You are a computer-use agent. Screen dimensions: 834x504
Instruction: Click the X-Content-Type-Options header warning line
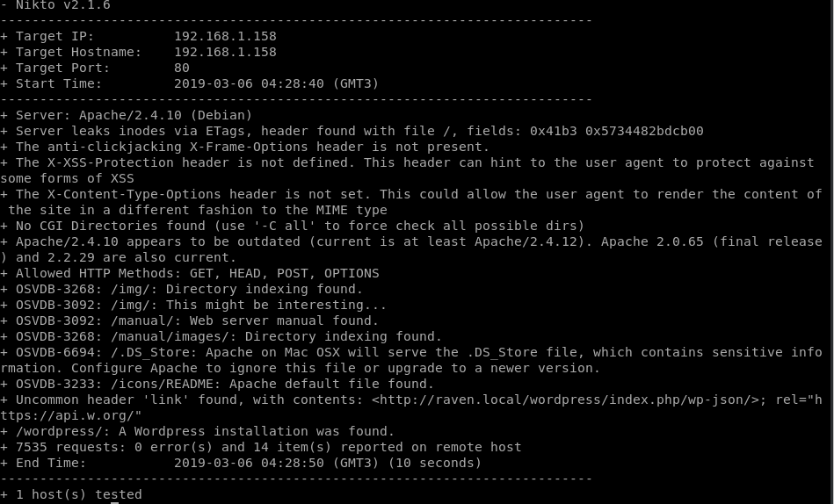(411, 202)
